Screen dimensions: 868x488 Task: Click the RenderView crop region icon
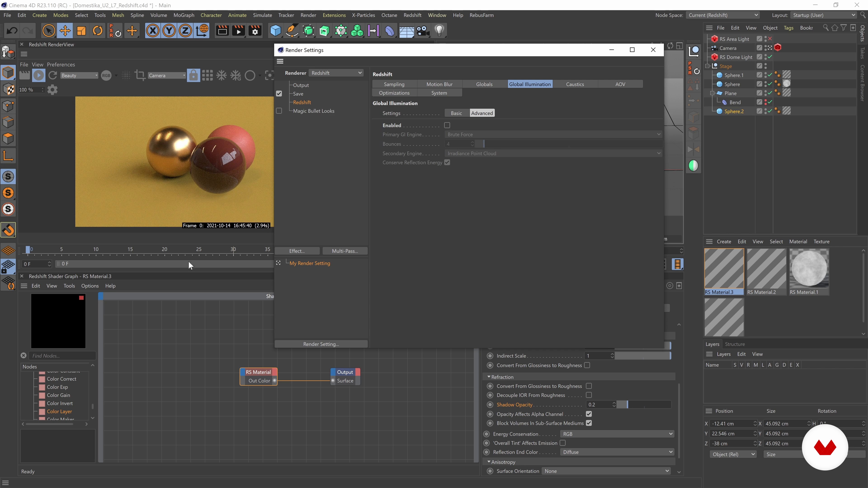[x=140, y=75]
